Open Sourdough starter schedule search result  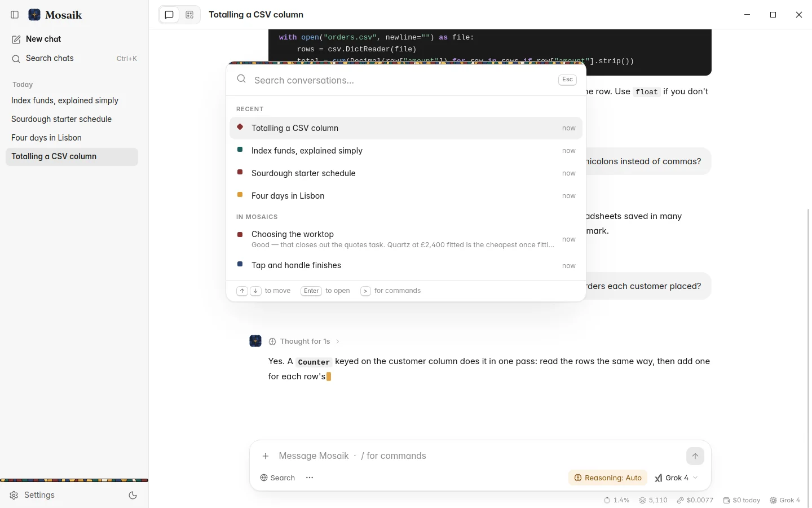406,173
